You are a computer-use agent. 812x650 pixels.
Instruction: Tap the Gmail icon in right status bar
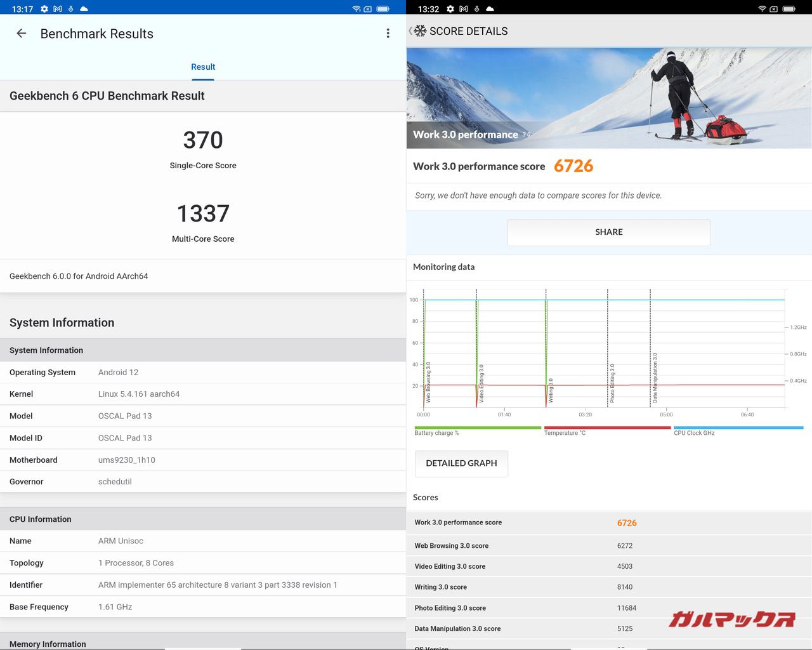tap(463, 9)
